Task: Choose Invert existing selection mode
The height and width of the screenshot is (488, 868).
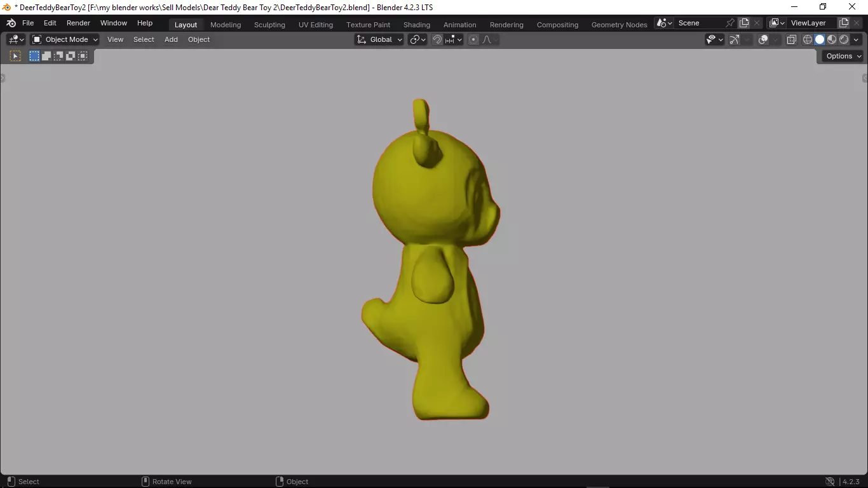Action: pos(71,56)
